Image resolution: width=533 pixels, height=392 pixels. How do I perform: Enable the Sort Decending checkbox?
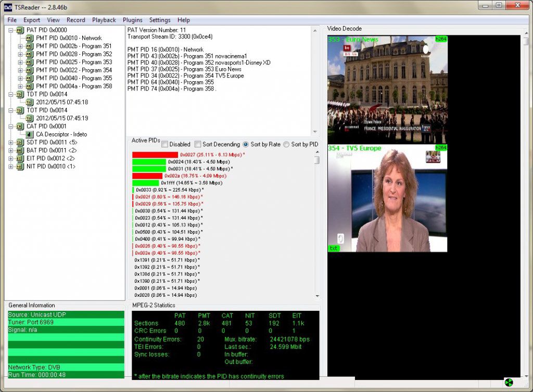pyautogui.click(x=198, y=145)
